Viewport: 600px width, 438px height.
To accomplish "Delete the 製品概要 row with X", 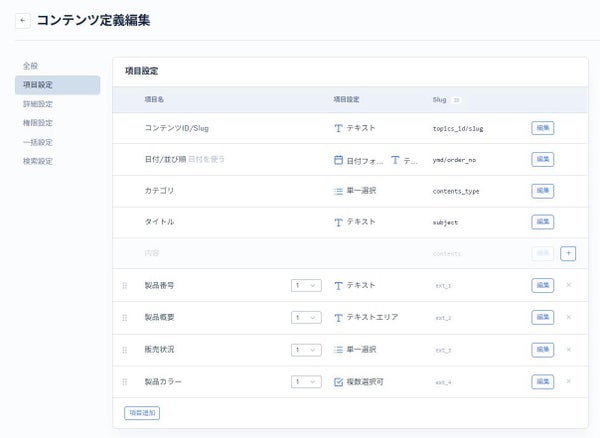I will click(x=569, y=317).
